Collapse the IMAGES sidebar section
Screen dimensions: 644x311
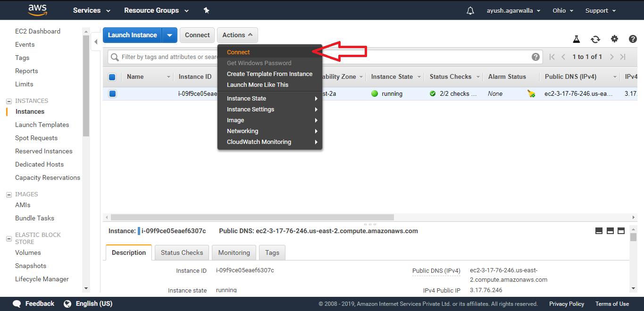pyautogui.click(x=8, y=194)
